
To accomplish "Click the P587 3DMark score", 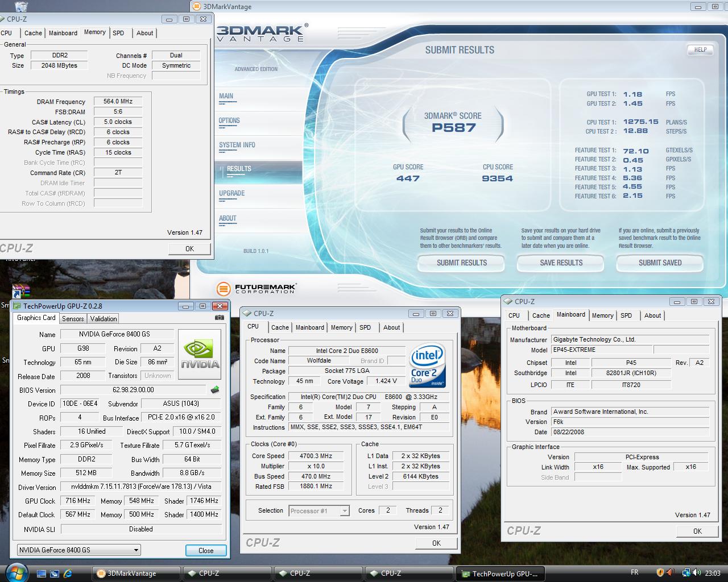I will [x=453, y=127].
